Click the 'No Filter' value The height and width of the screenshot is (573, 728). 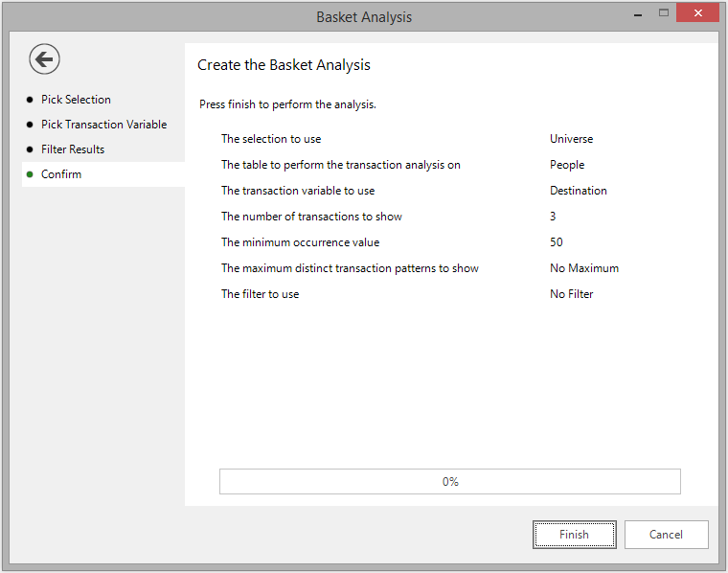(572, 294)
